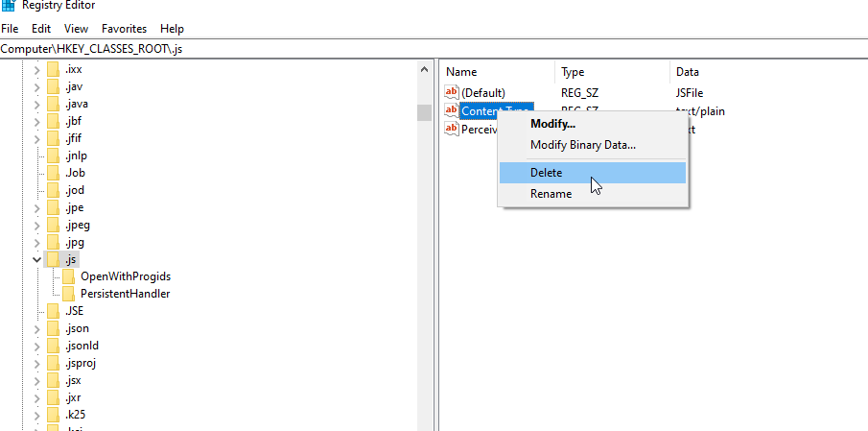Viewport: 868px width, 431px height.
Task: Expand the .ixx key chevron
Action: point(36,70)
